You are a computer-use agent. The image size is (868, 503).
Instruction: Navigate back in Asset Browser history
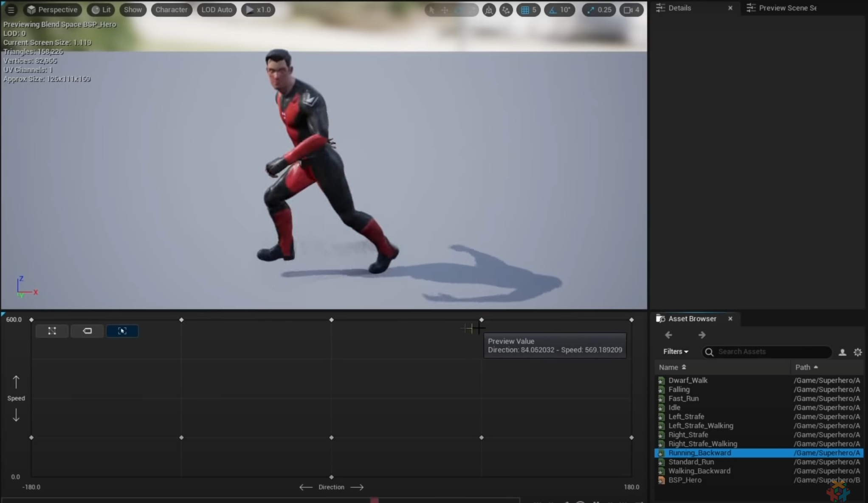[668, 335]
